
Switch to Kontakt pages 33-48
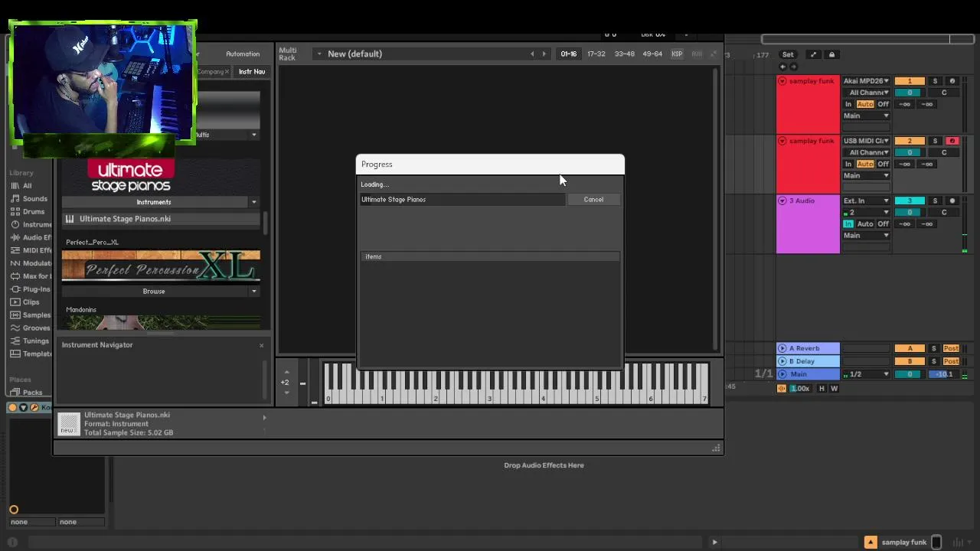coord(624,54)
